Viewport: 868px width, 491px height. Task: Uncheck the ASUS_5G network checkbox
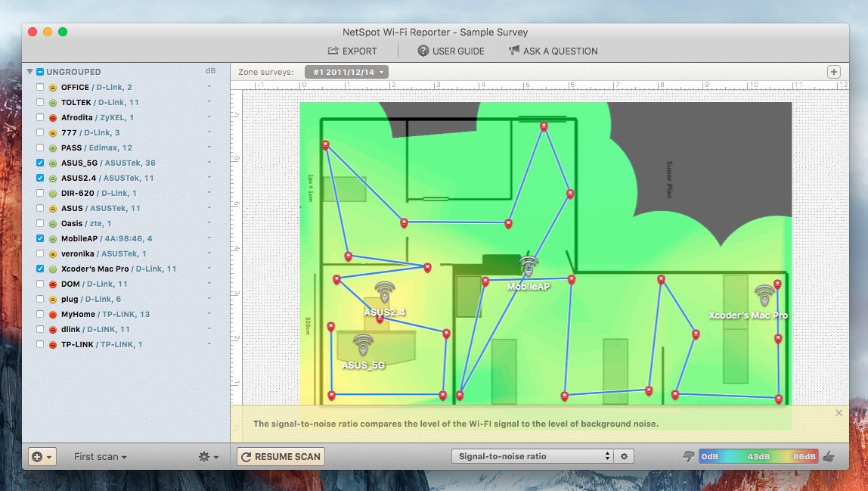tap(40, 163)
